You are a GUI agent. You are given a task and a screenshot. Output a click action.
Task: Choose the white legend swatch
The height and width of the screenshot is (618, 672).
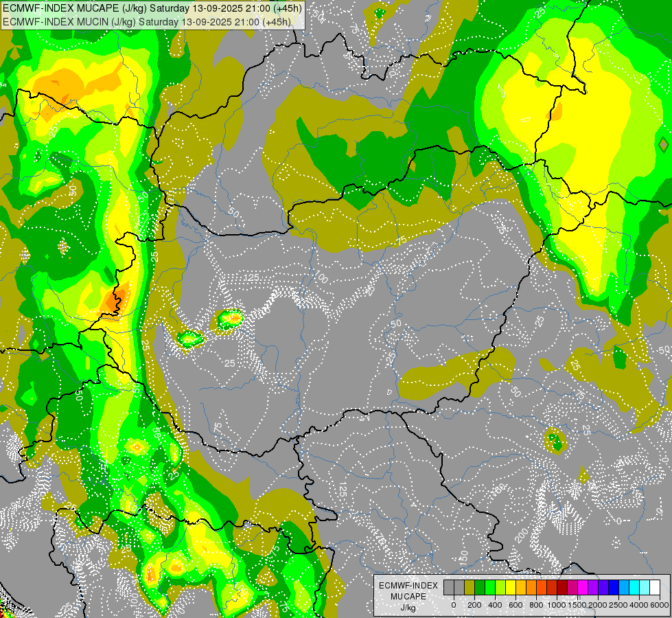(655, 587)
